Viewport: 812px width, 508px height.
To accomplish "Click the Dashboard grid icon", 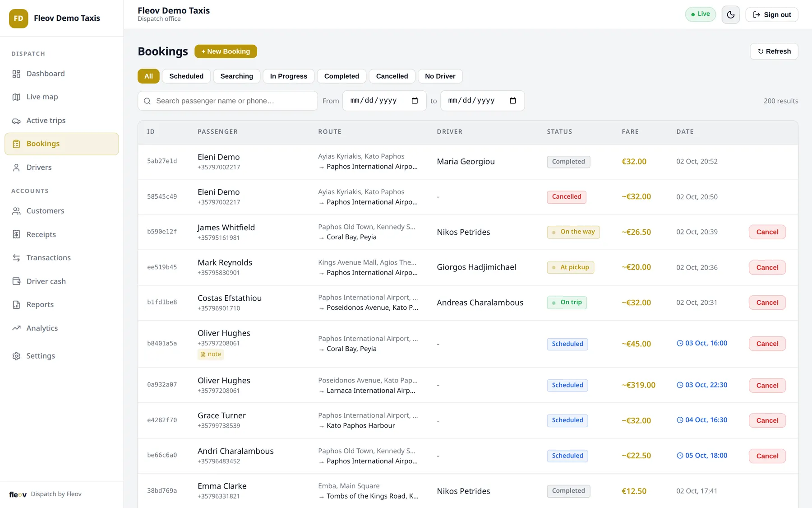I will point(16,74).
